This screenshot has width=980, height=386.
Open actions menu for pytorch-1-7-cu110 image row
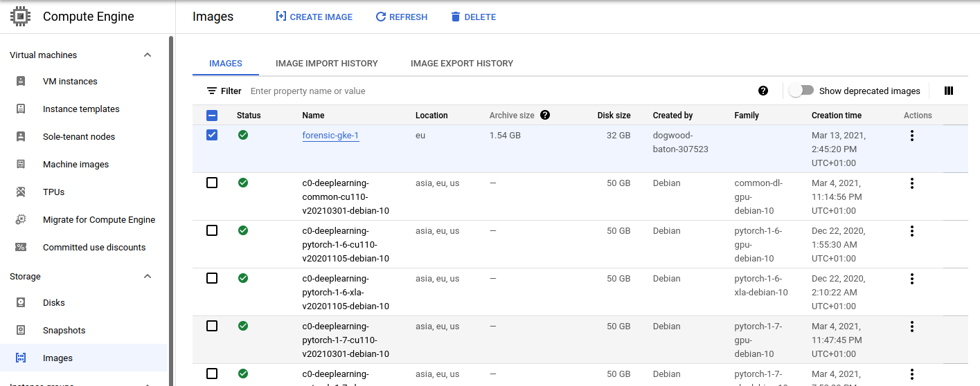pyautogui.click(x=911, y=327)
